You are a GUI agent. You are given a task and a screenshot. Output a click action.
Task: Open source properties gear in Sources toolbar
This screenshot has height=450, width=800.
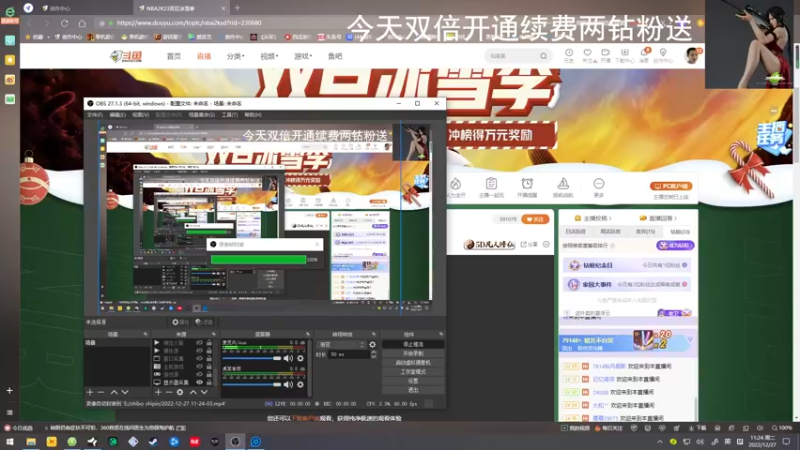click(180, 392)
